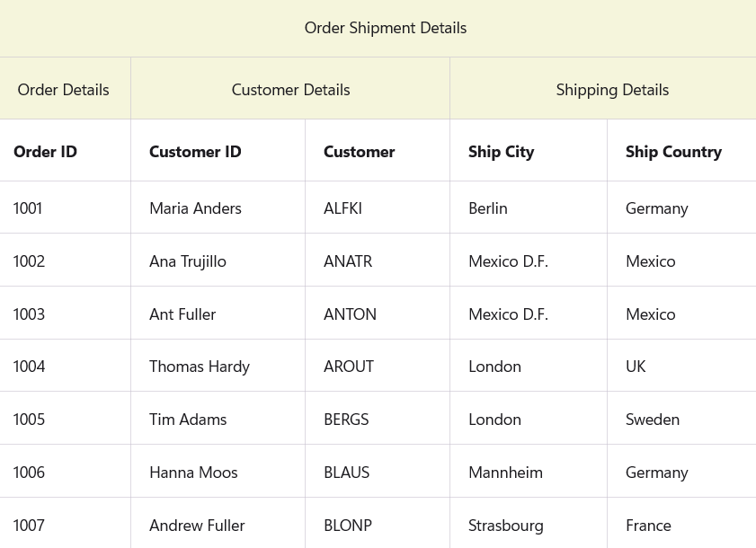Screen dimensions: 756x548
Task: Sort by the Order ID column
Action: click(46, 152)
